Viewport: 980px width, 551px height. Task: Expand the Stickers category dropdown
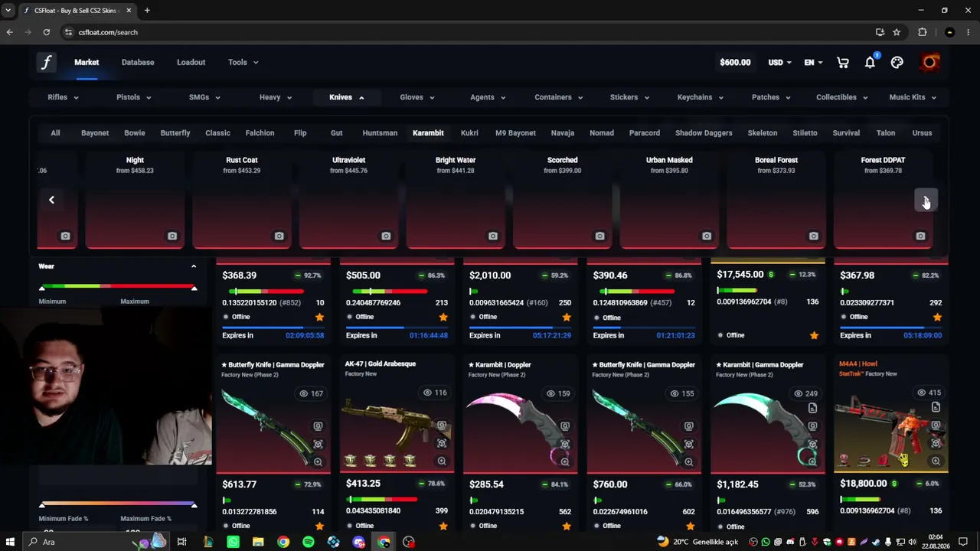point(629,97)
